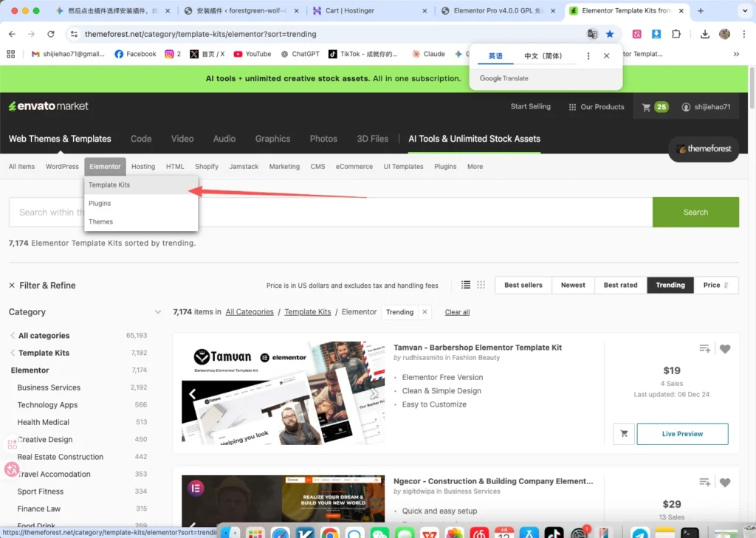This screenshot has width=756, height=538.
Task: Add Ngecor kit to a collection
Action: tap(704, 482)
